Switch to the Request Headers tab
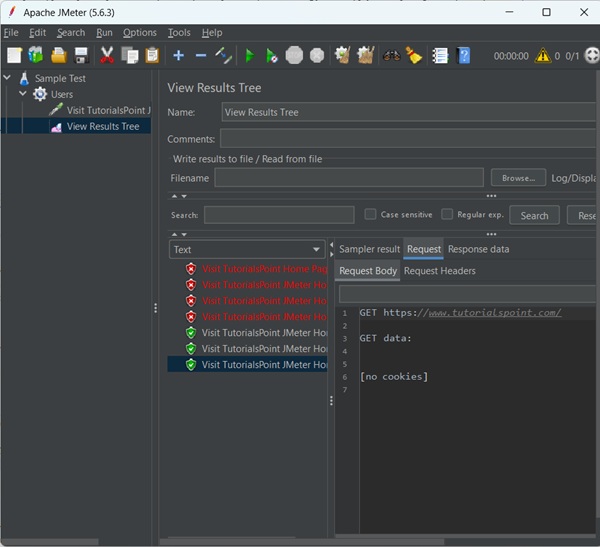Screen dimensions: 600x547 439,271
